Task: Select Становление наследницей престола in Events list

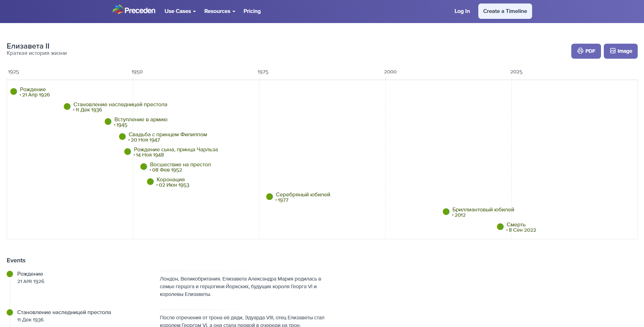Action: [64, 312]
